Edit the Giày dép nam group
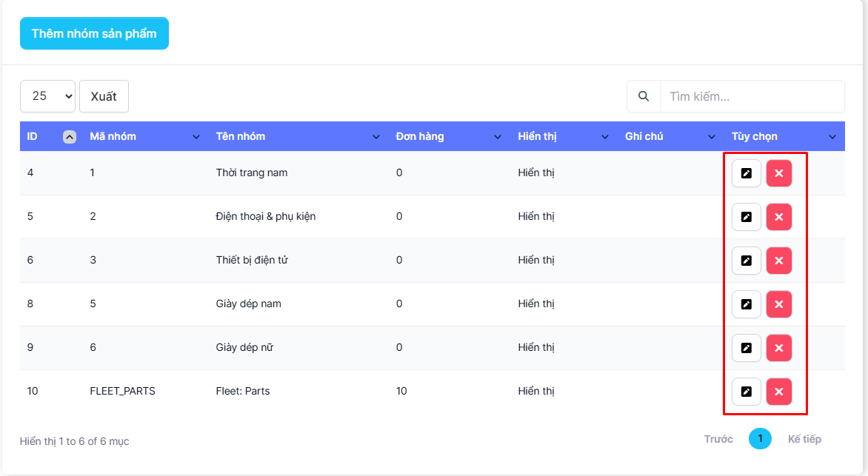 [746, 304]
